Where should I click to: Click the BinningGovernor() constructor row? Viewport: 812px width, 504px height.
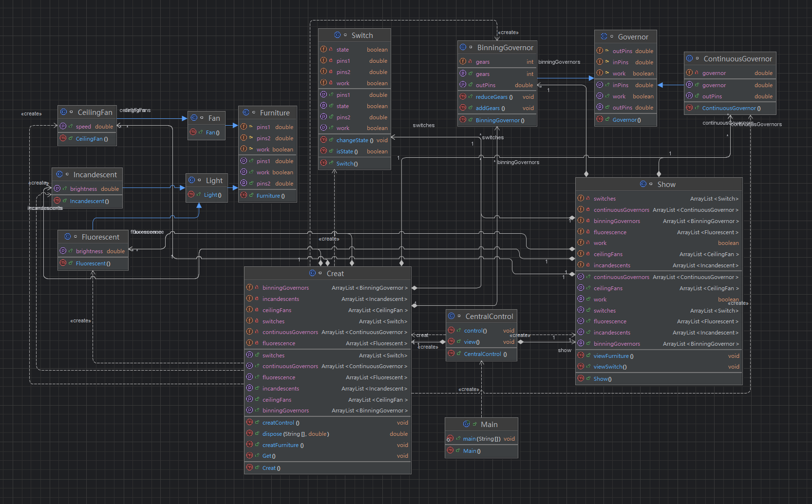click(x=497, y=120)
